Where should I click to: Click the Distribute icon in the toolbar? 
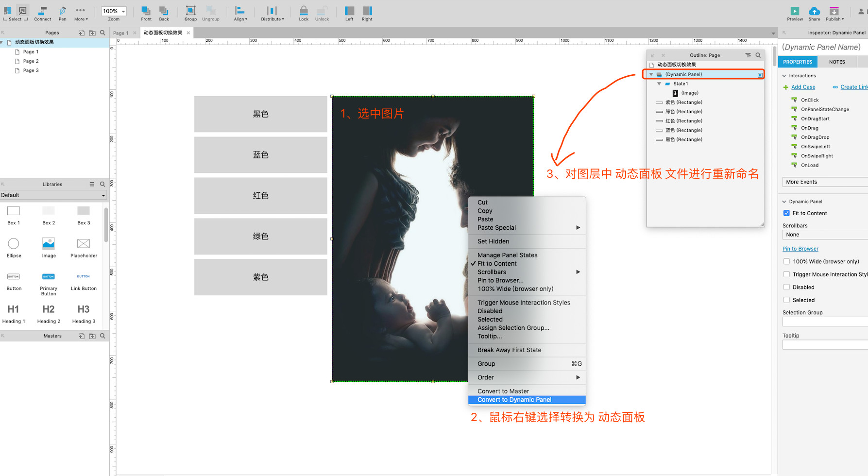click(271, 11)
